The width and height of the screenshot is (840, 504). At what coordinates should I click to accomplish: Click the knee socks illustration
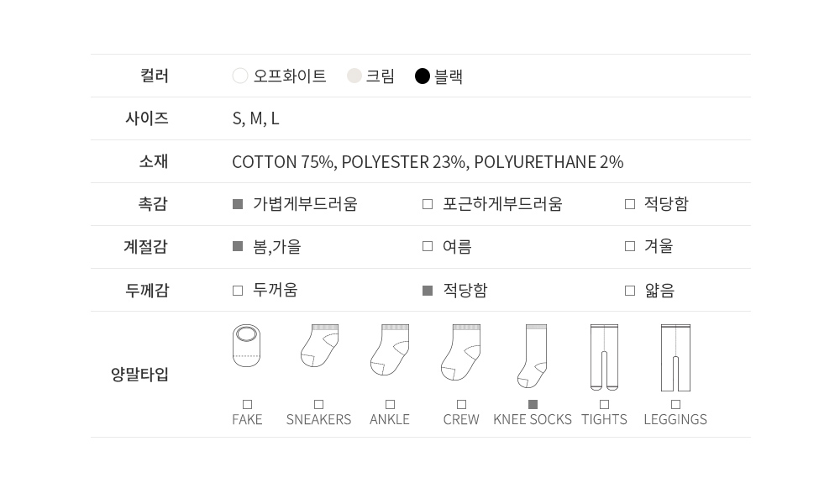click(x=533, y=356)
